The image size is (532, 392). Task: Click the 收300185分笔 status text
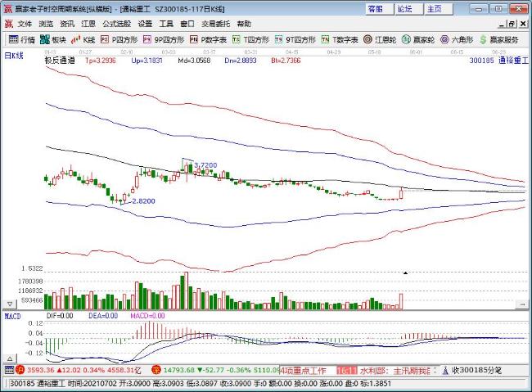[x=477, y=370]
